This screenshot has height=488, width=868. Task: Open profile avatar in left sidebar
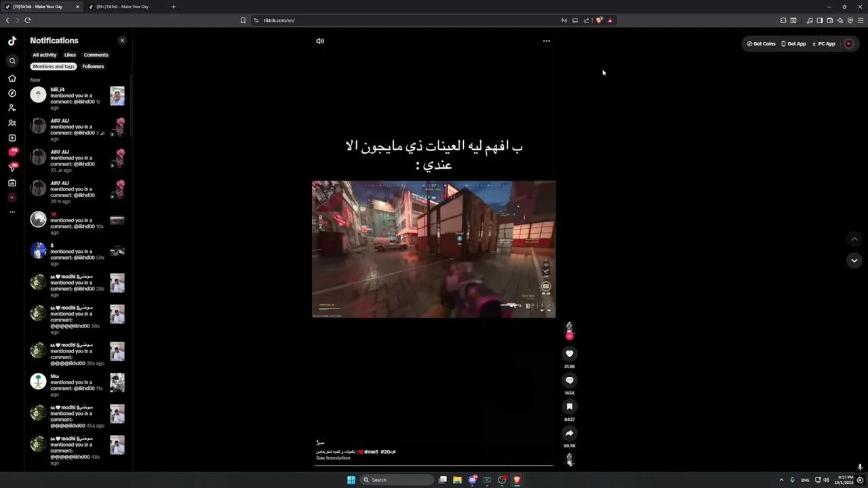pyautogui.click(x=12, y=197)
